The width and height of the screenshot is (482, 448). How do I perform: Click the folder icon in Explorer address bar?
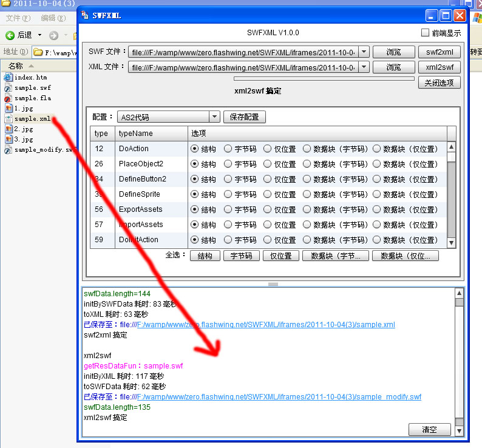coord(38,52)
